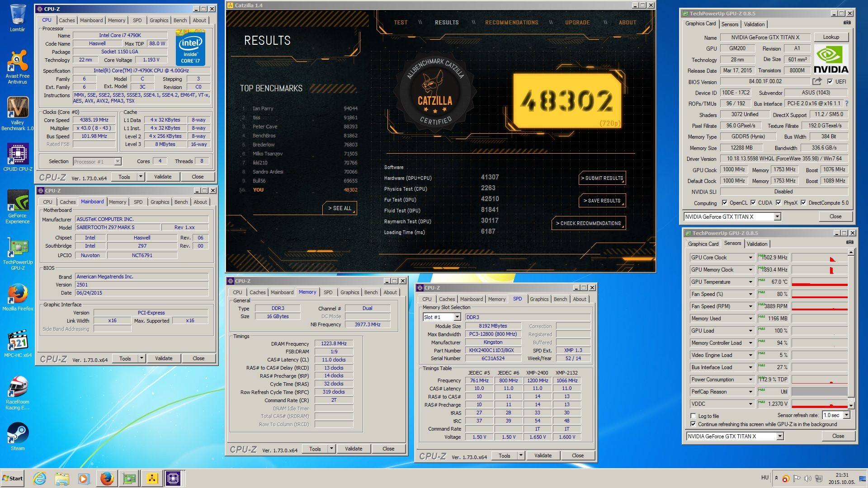The image size is (868, 488).
Task: Expand the Power Consumption sensor dropdown
Action: pyautogui.click(x=750, y=380)
